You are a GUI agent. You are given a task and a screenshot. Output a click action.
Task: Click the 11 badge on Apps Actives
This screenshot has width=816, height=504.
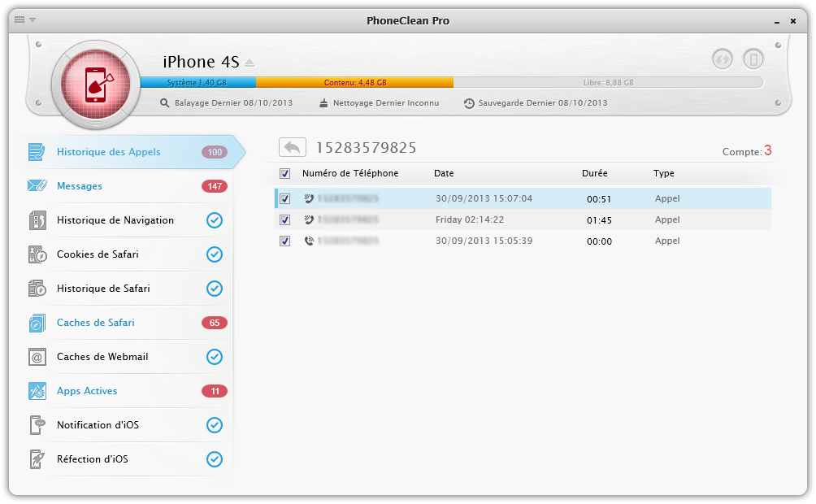pos(215,391)
